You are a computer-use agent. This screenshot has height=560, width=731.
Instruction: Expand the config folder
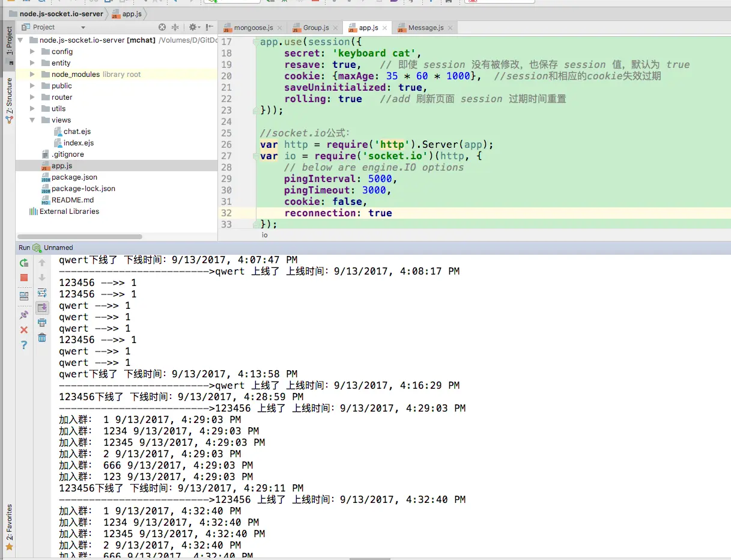coord(33,52)
